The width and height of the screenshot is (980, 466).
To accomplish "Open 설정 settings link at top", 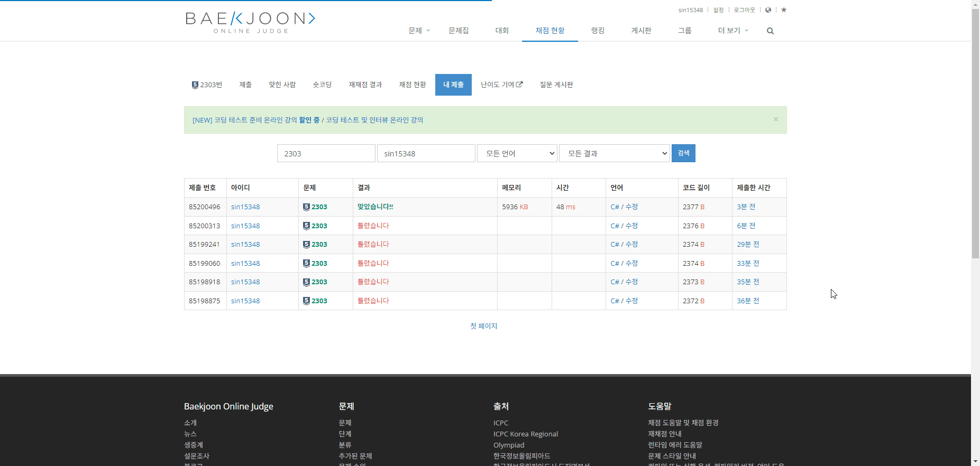I will (x=718, y=10).
